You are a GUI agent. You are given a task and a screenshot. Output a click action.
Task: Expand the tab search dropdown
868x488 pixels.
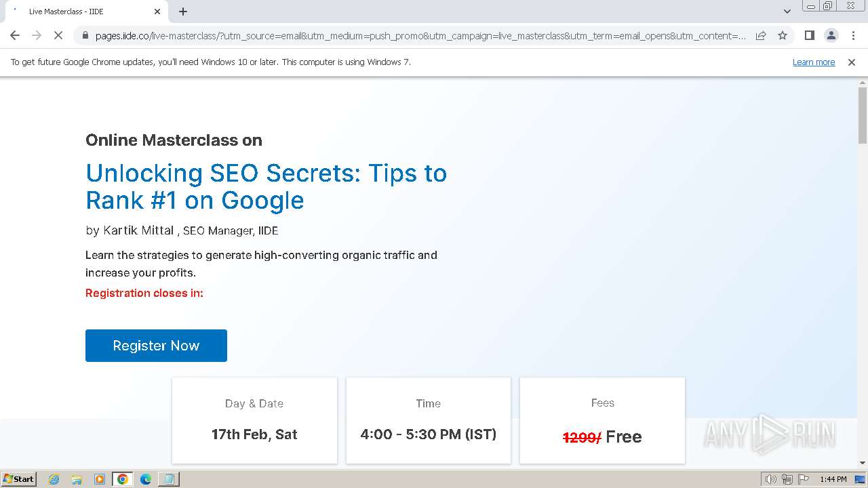[787, 12]
